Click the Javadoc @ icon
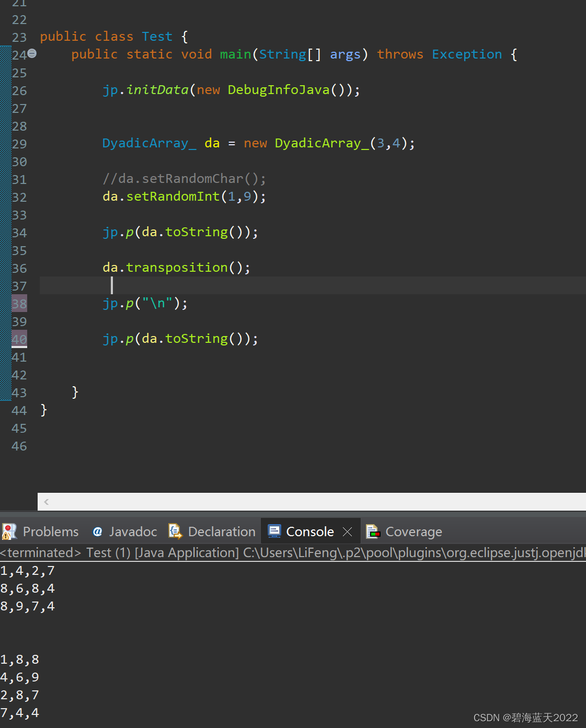 pos(97,531)
